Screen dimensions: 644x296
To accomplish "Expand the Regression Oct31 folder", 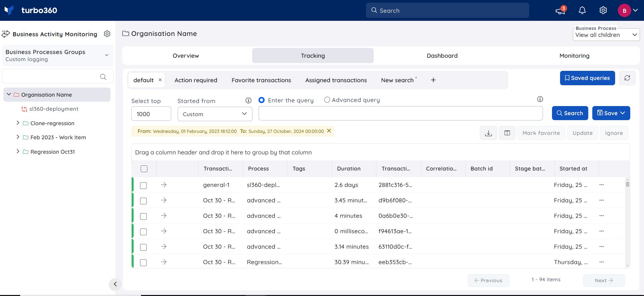I will 18,152.
